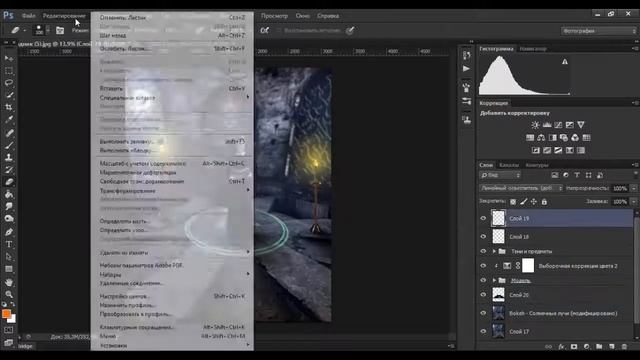Screen dimensions: 640x360
Task: Hide the Модель group
Action: point(483,280)
